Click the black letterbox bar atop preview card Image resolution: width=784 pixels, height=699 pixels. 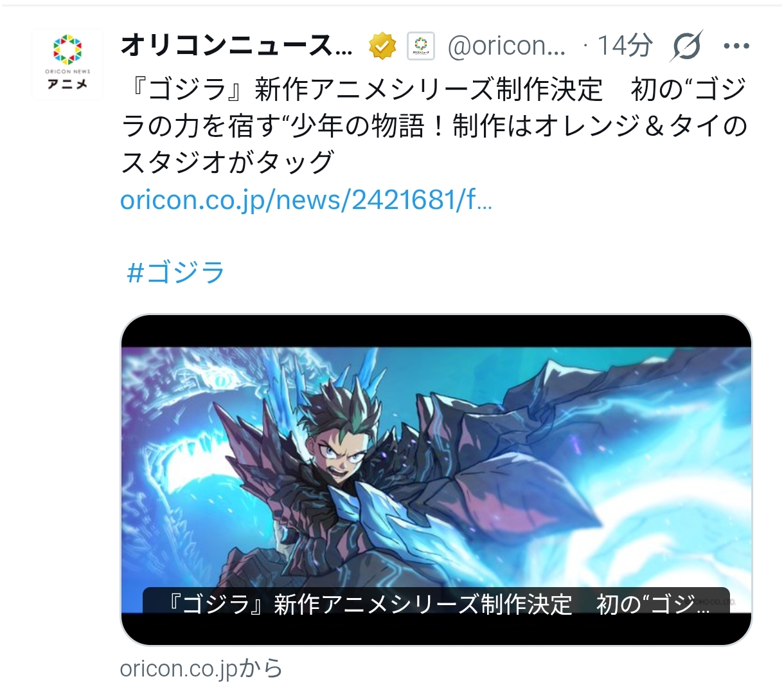pyautogui.click(x=436, y=332)
